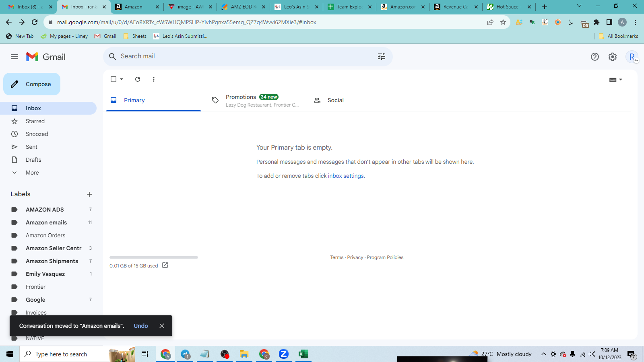Open search options filter icon in search bar
644x362 pixels.
tap(382, 56)
